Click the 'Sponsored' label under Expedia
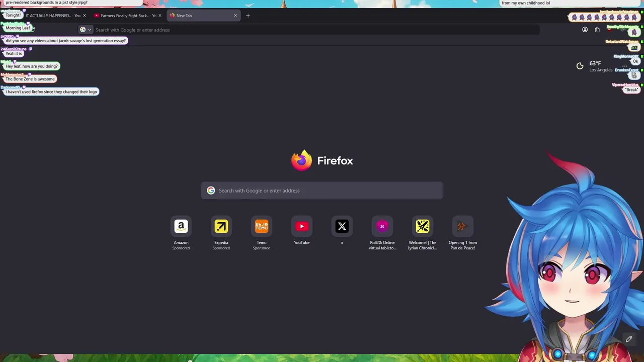644x362 pixels. [221, 248]
